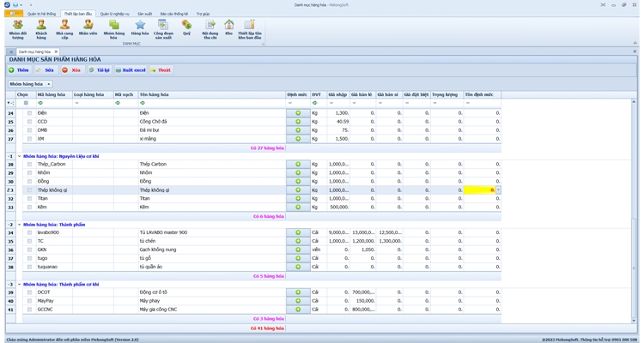Check the box for the Nhôm row
This screenshot has width=644, height=343.
point(29,172)
